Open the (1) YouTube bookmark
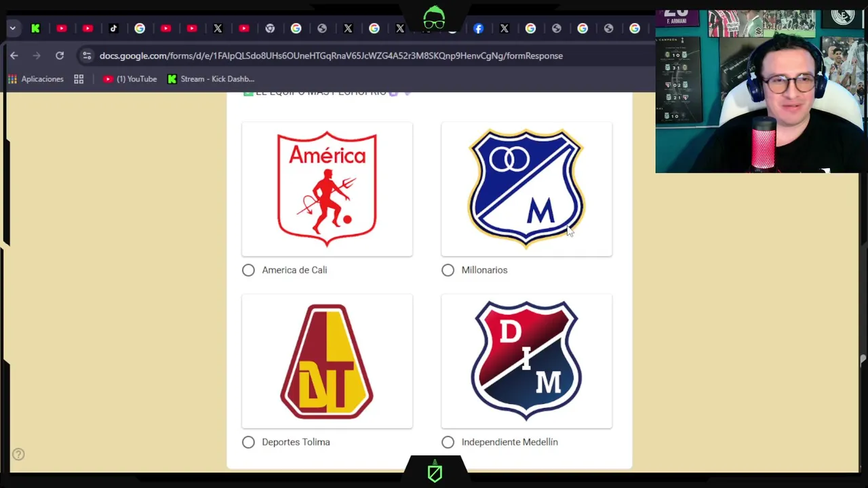The height and width of the screenshot is (488, 868). [x=130, y=79]
